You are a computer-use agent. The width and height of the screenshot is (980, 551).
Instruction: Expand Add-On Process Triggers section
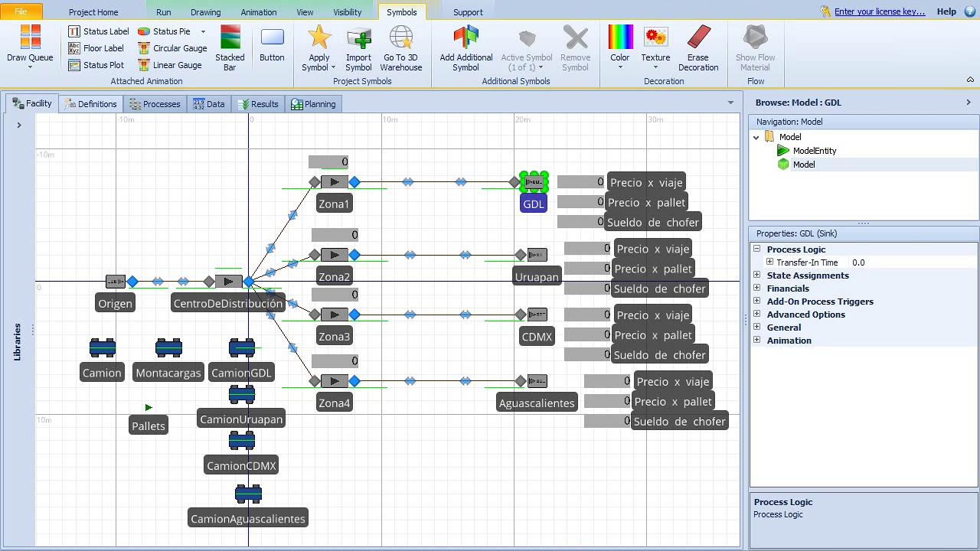click(757, 302)
